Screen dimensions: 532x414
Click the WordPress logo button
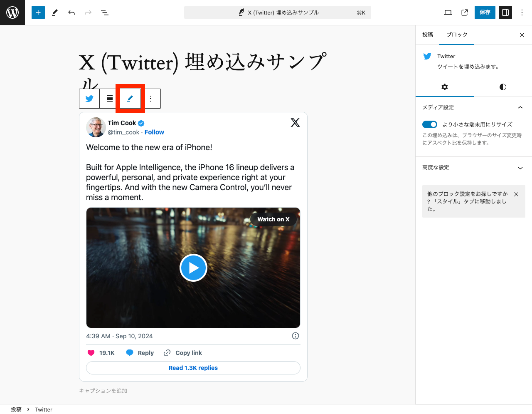click(x=12, y=12)
